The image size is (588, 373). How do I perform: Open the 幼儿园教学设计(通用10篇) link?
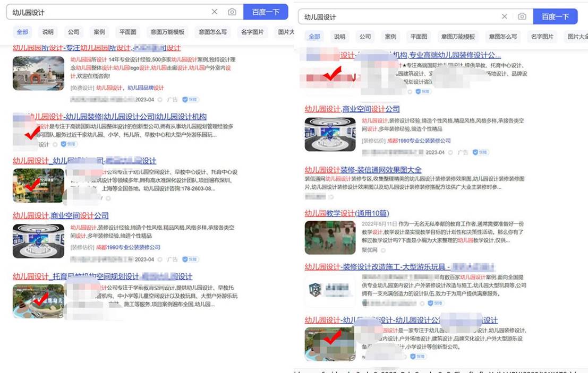(347, 213)
